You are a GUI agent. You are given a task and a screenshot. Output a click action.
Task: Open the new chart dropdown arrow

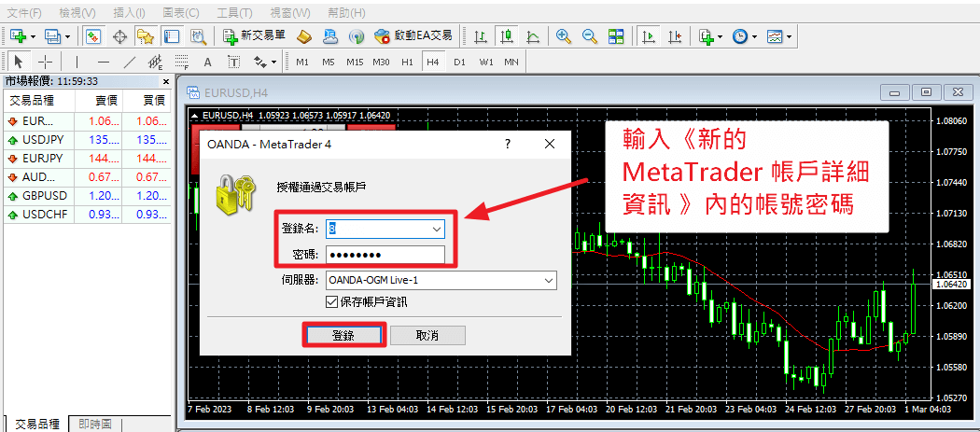33,37
